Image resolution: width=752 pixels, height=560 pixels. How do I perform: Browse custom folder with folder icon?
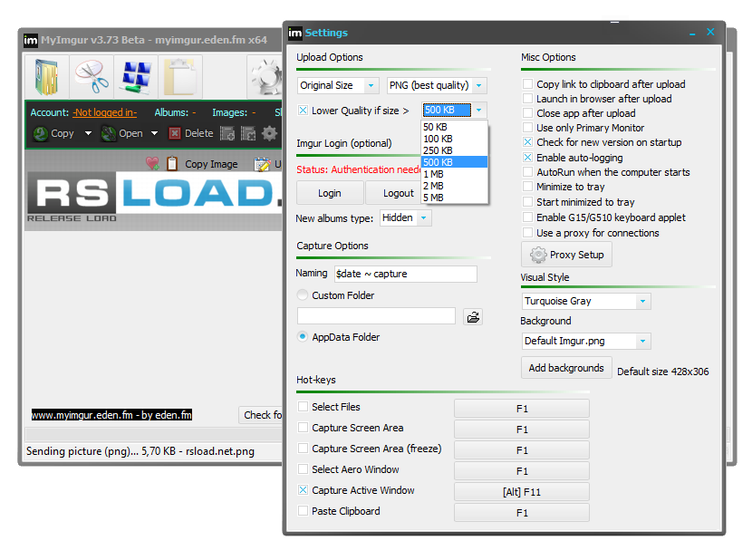pyautogui.click(x=473, y=317)
